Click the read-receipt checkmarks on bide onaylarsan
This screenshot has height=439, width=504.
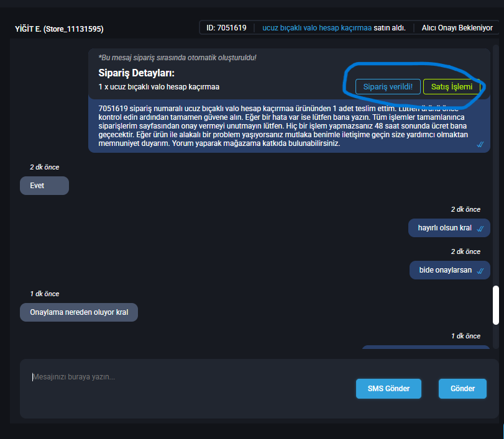coord(480,271)
